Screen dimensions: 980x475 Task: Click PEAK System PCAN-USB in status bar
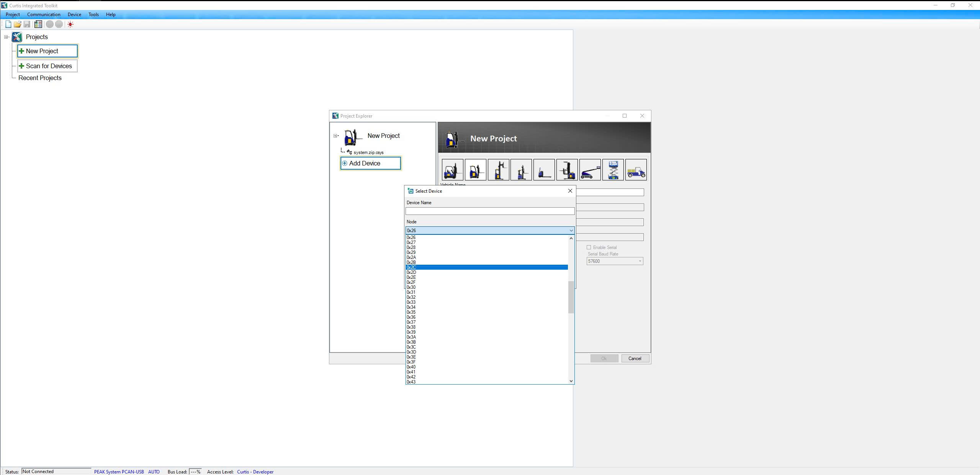(119, 472)
